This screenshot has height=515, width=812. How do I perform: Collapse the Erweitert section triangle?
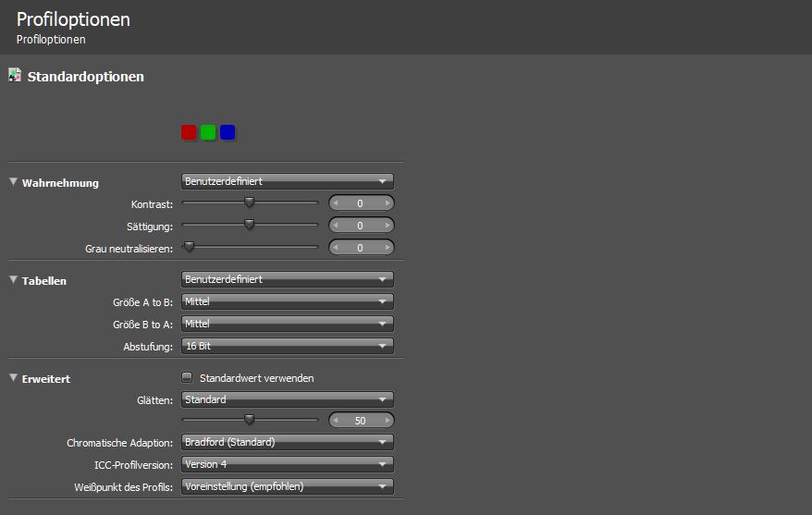pos(14,377)
